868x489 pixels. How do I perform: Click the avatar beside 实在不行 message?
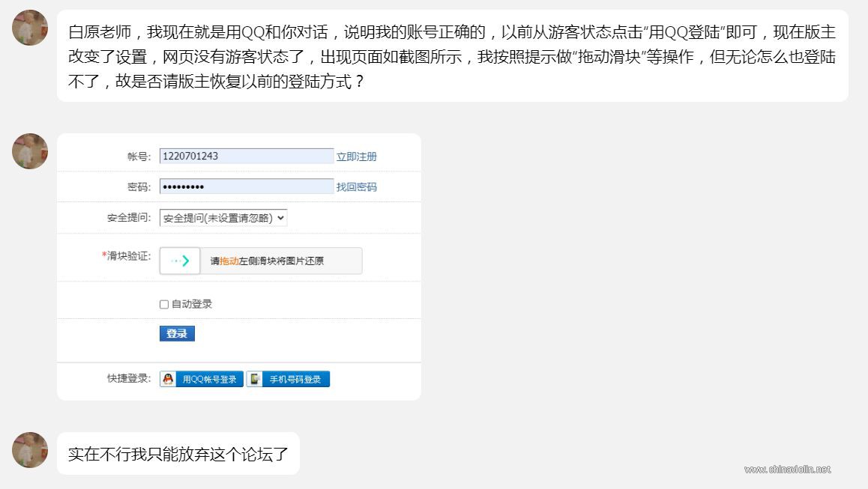30,450
